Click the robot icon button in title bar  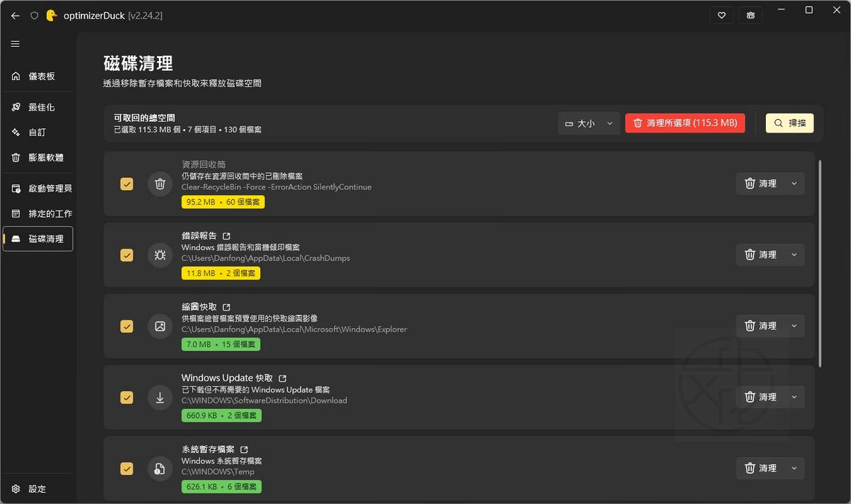(x=750, y=15)
